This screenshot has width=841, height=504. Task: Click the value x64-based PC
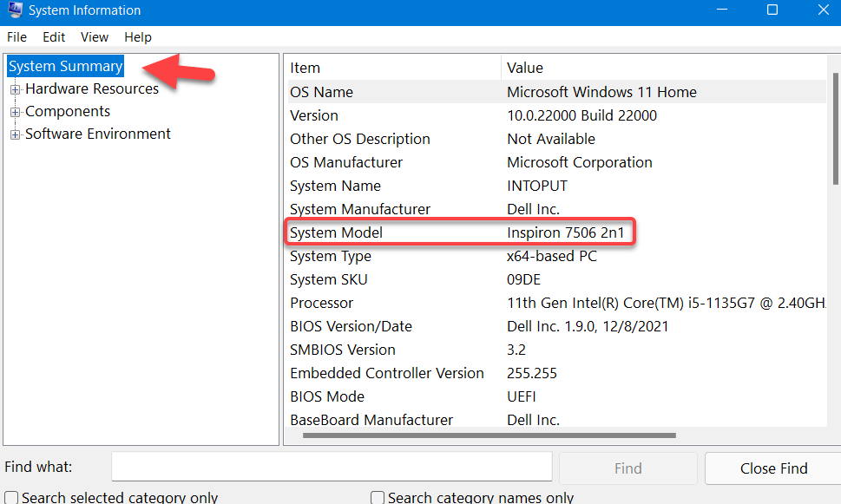552,256
